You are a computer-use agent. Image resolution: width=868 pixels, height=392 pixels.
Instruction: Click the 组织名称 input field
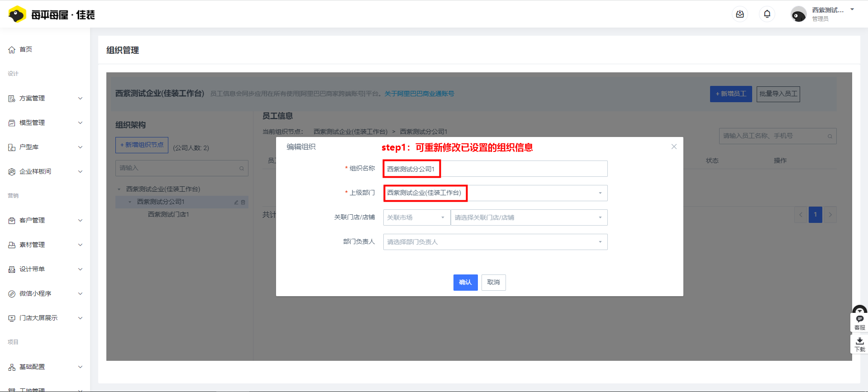click(495, 169)
